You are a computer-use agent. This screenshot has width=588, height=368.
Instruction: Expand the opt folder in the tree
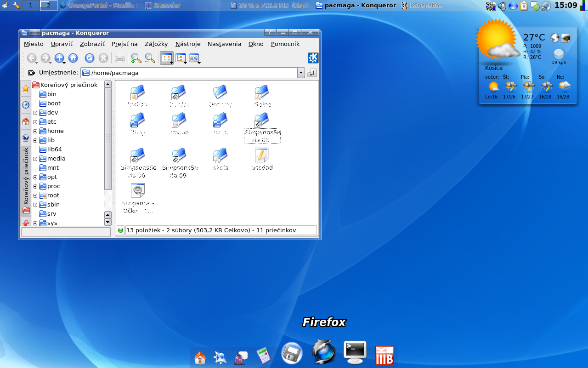tap(35, 177)
